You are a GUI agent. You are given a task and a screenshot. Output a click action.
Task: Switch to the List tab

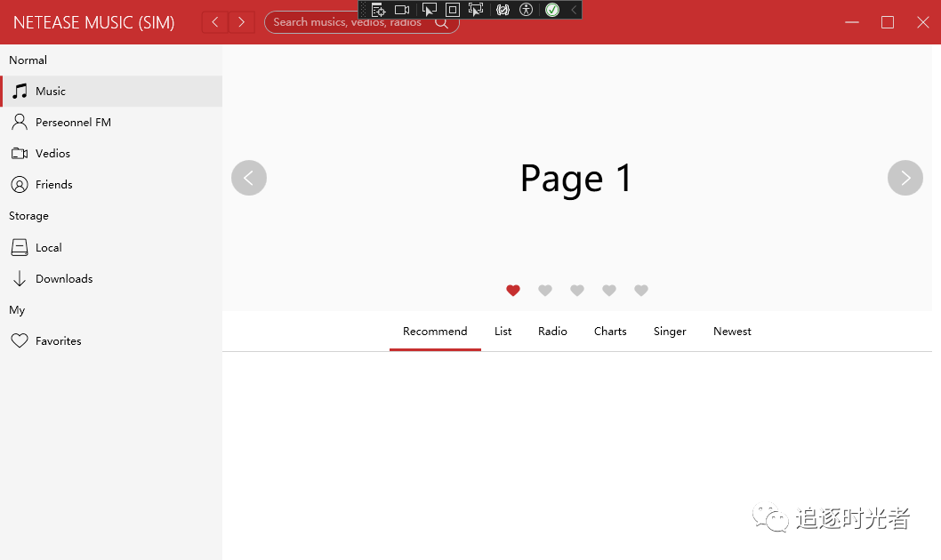503,332
